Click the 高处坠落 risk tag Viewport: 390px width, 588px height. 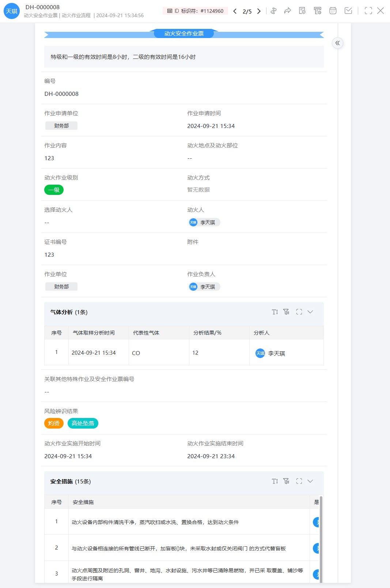click(83, 423)
